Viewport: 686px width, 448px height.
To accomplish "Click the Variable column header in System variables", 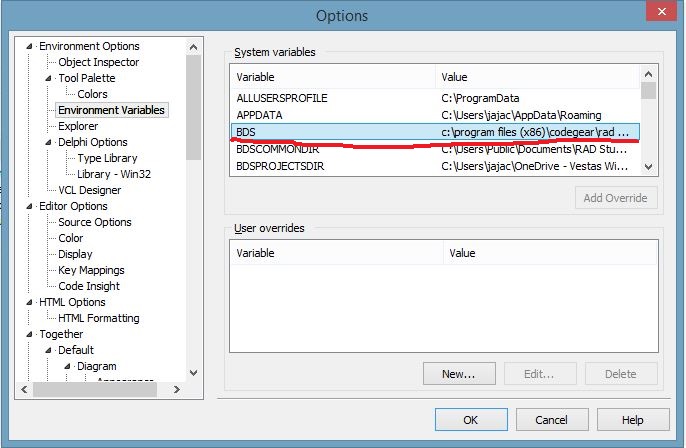I will click(334, 77).
